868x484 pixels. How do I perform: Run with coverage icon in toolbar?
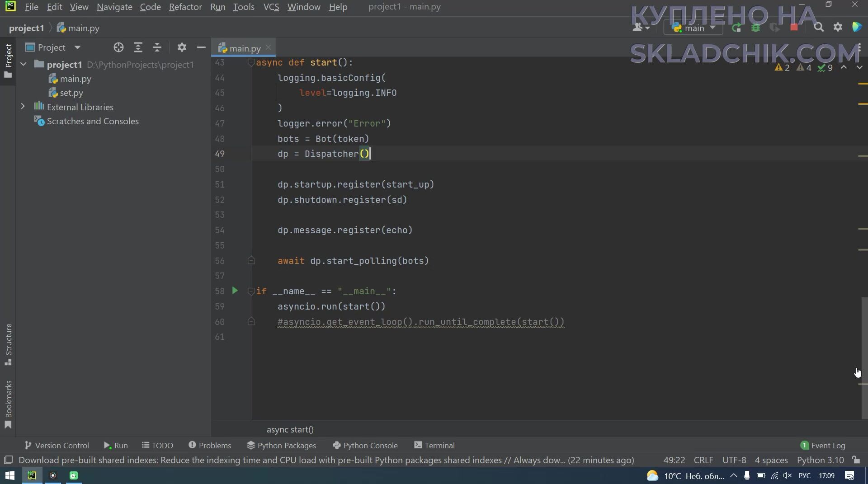[x=774, y=28]
